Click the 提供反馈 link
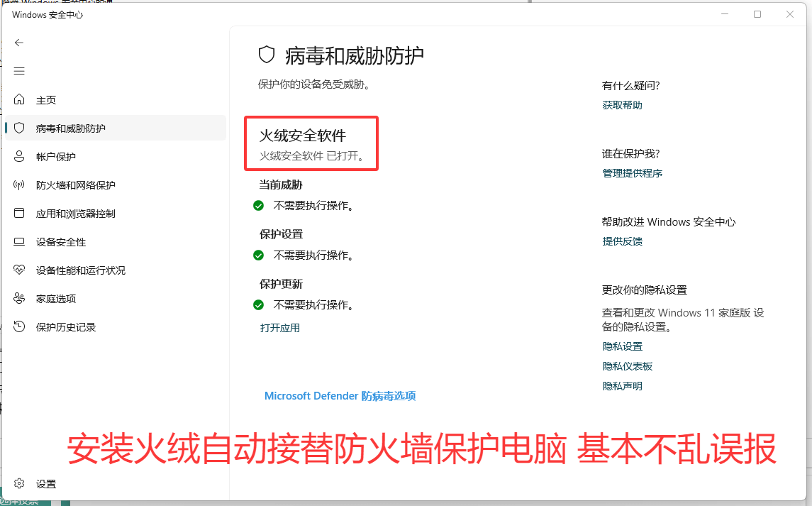This screenshot has width=812, height=506. click(x=622, y=241)
